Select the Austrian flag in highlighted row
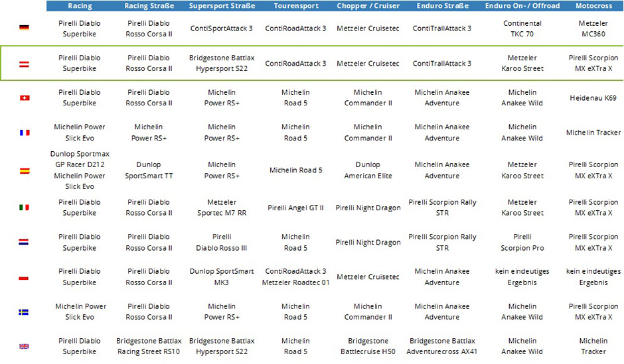 tap(24, 64)
